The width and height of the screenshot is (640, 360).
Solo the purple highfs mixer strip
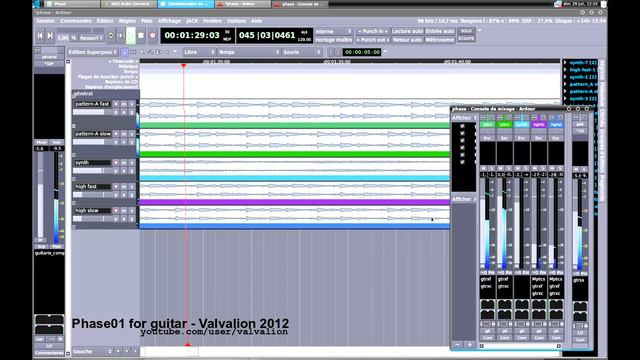pos(543,168)
